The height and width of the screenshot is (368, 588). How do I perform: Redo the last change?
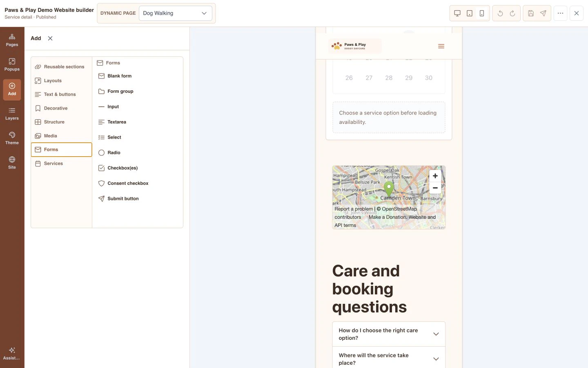coord(512,13)
